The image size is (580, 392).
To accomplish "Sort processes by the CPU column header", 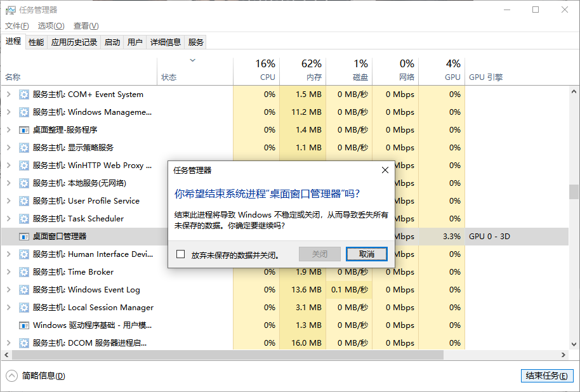I will pos(256,71).
